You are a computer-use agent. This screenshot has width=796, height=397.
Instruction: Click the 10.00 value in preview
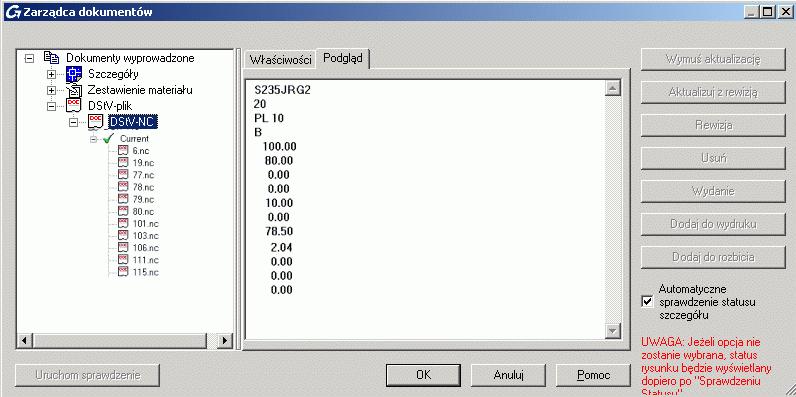click(x=279, y=203)
